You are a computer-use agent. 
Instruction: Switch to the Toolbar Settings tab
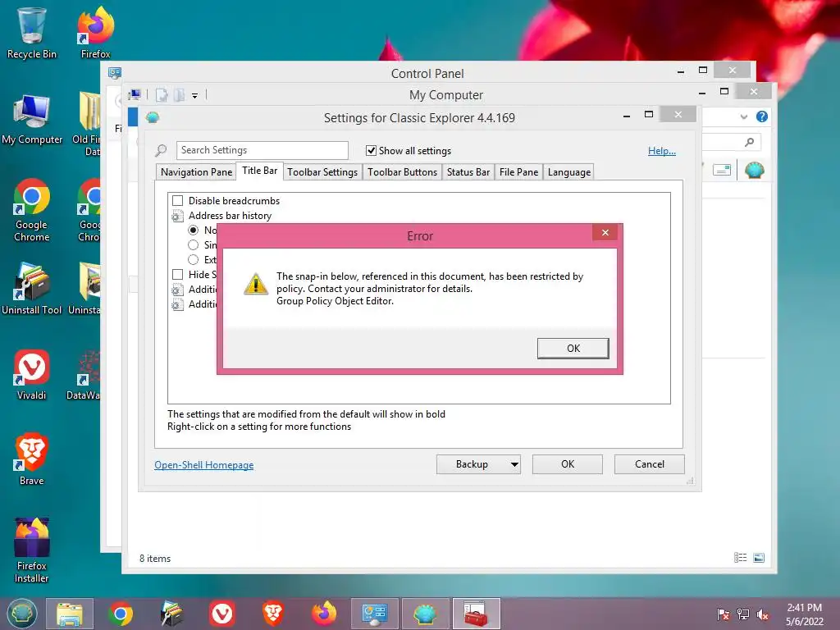322,172
